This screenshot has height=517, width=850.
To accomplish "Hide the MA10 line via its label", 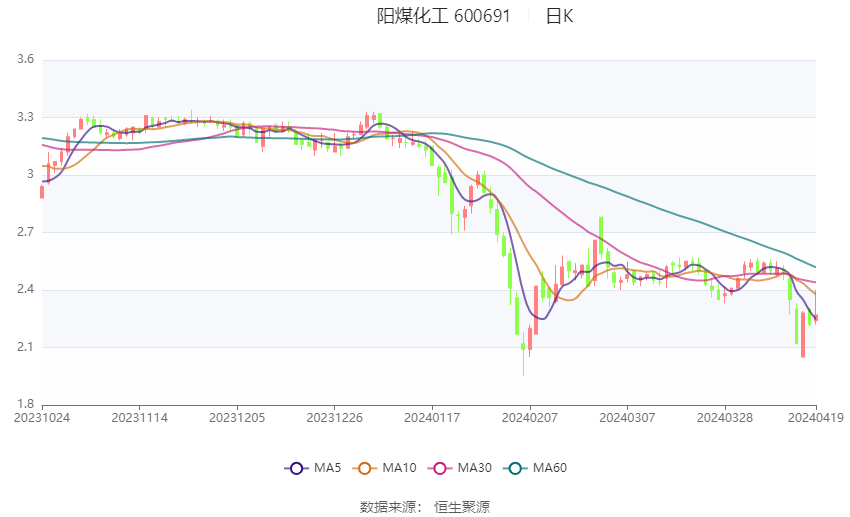I will pos(399,468).
